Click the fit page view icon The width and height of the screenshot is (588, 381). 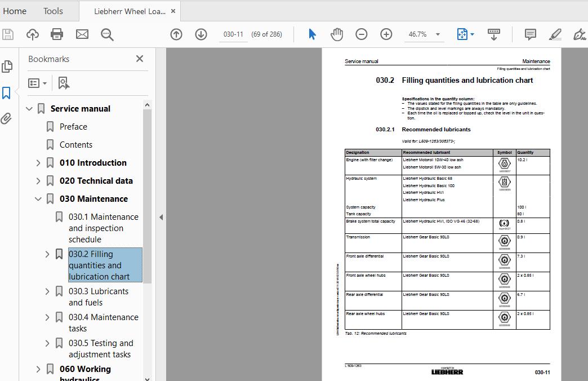click(462, 34)
